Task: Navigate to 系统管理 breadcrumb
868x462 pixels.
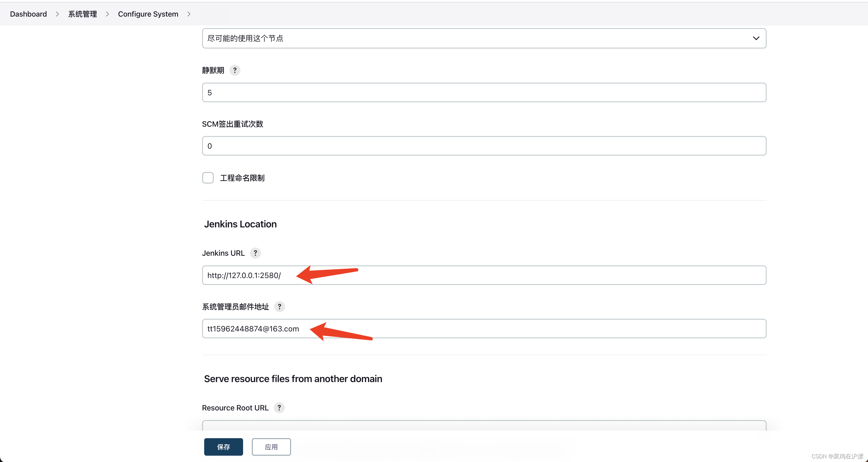Action: coord(82,14)
